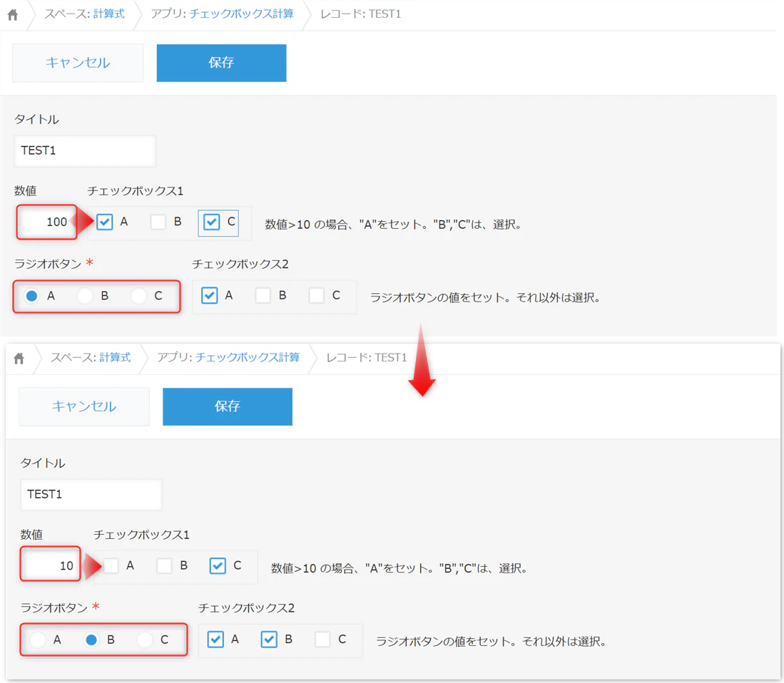Click the チェックボックス2 label in the lower form
Screen dimensions: 784x683
pos(247,608)
